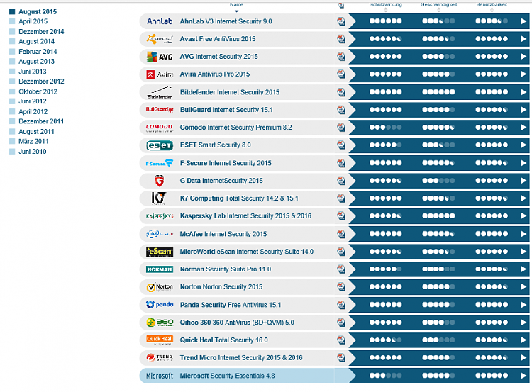Expand details arrow for Quick Heal row
This screenshot has height=392, width=532.
(x=523, y=340)
